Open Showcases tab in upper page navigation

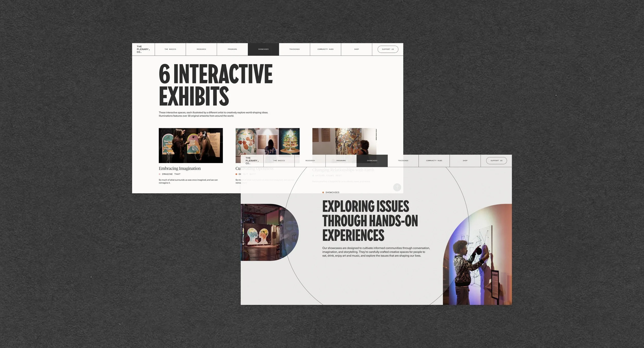point(263,49)
